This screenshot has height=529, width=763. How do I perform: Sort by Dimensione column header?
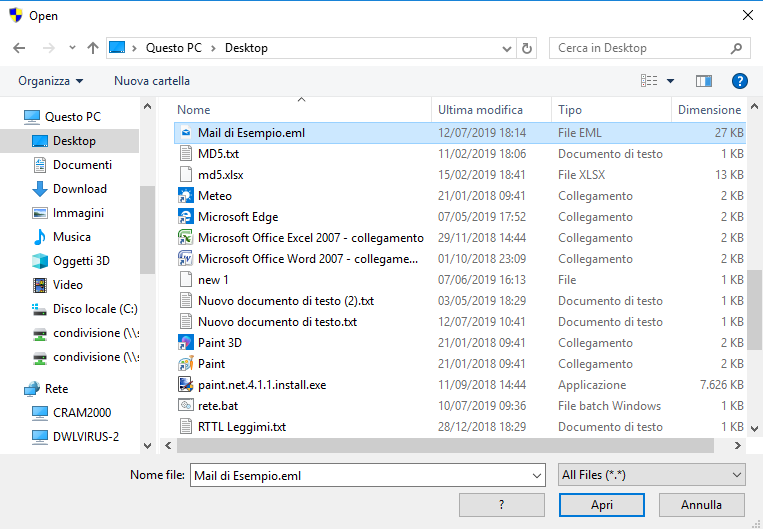pyautogui.click(x=709, y=110)
